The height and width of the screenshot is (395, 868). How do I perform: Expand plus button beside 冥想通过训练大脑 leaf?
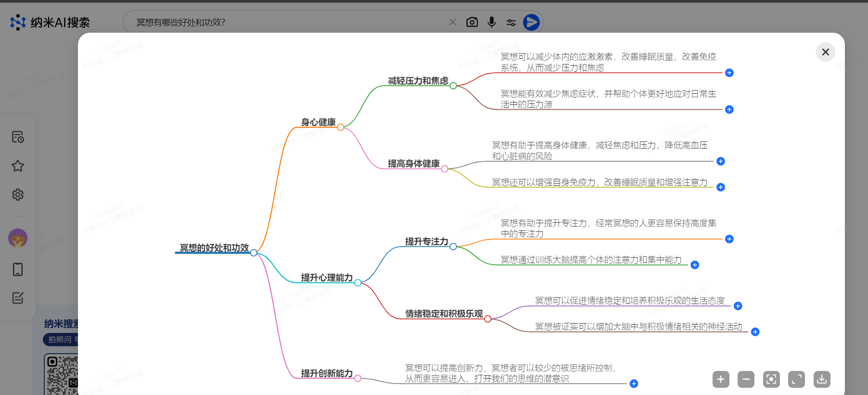(x=695, y=265)
